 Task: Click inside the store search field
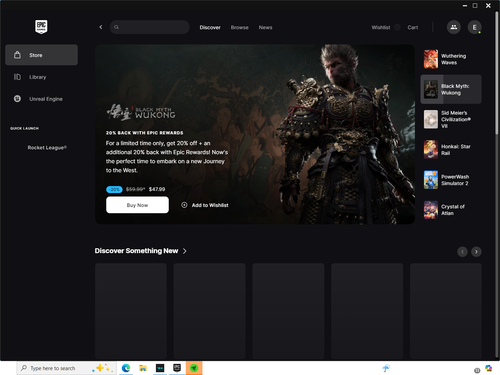pos(150,27)
